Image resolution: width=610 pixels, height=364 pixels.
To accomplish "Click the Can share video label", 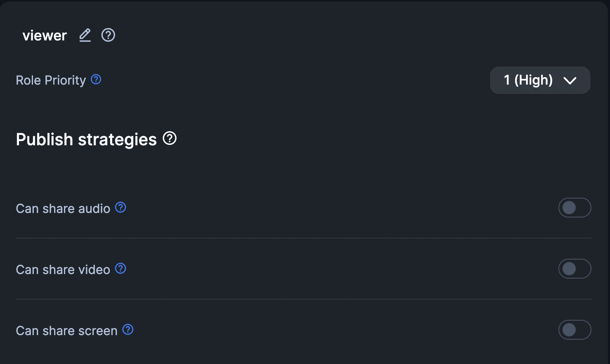I will [63, 269].
